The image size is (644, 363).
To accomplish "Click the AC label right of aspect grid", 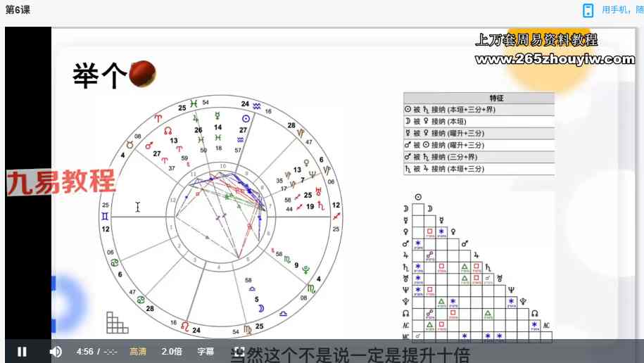I will (x=545, y=325).
